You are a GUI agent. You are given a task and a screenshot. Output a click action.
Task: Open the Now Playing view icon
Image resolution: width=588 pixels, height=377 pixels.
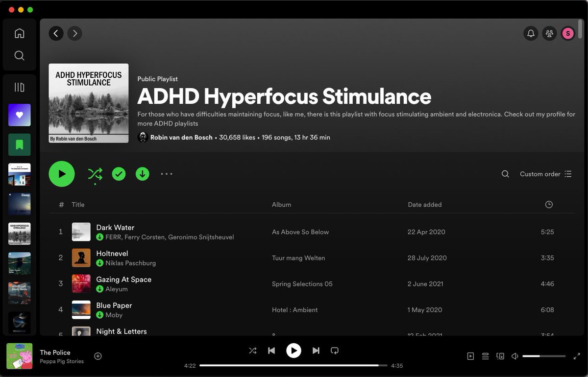pyautogui.click(x=470, y=356)
